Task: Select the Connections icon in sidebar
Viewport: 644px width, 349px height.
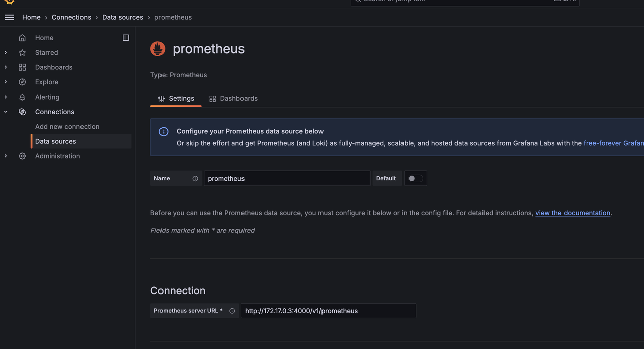Action: [x=22, y=111]
